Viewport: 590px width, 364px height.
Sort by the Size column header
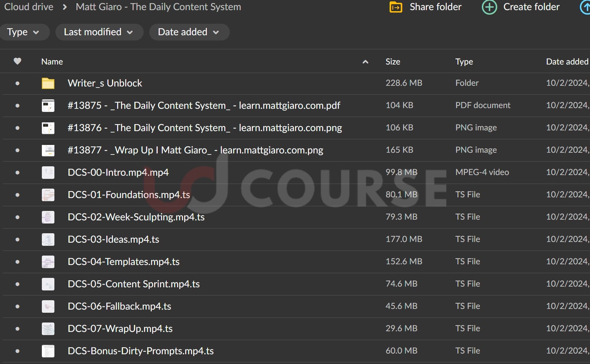click(393, 62)
